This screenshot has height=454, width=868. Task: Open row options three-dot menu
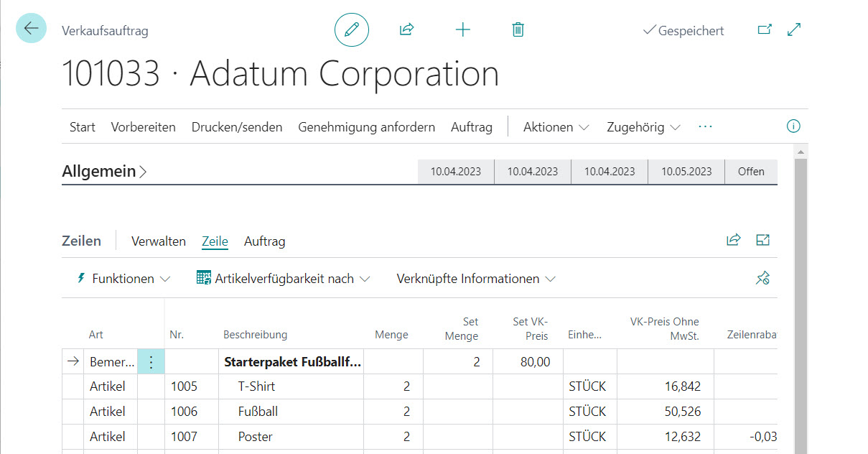[x=151, y=361]
